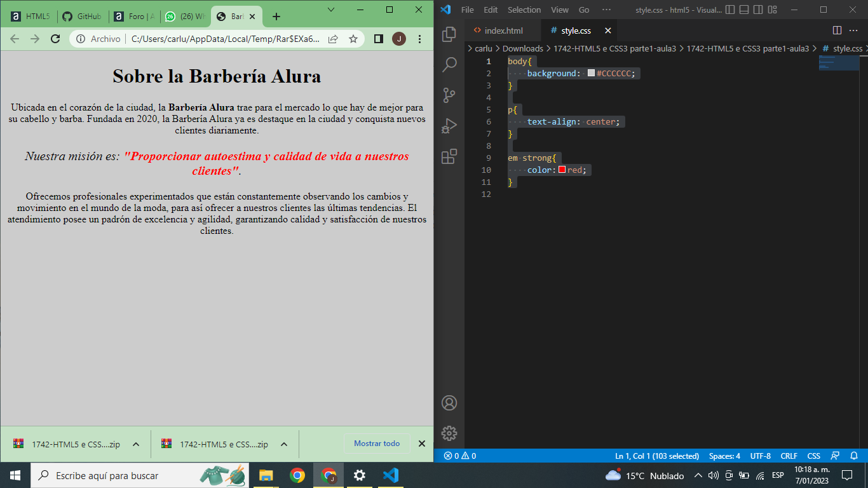Change indentation via Spaces: 4

724,456
